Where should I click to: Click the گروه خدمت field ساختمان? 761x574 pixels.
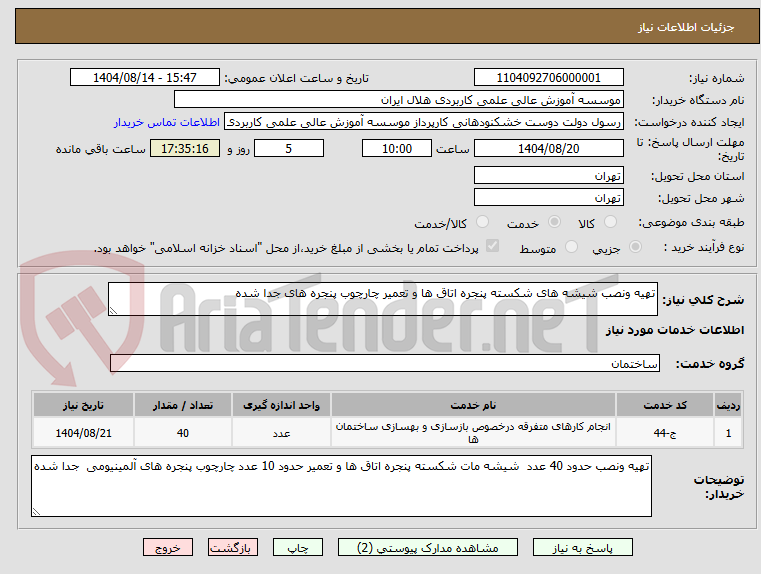[x=384, y=363]
